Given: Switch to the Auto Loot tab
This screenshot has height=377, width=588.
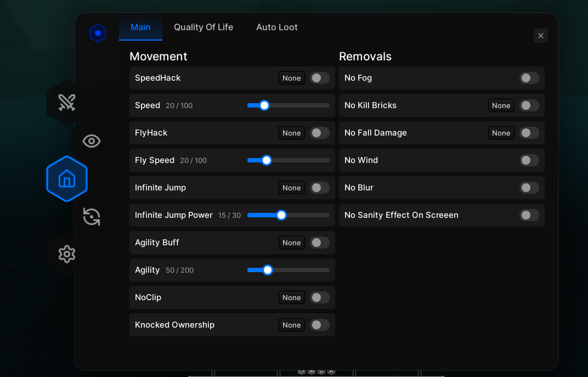Looking at the screenshot, I should click(x=277, y=27).
